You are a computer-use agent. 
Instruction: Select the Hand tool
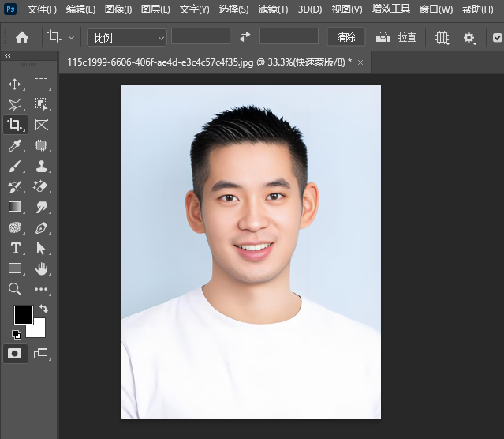point(41,268)
